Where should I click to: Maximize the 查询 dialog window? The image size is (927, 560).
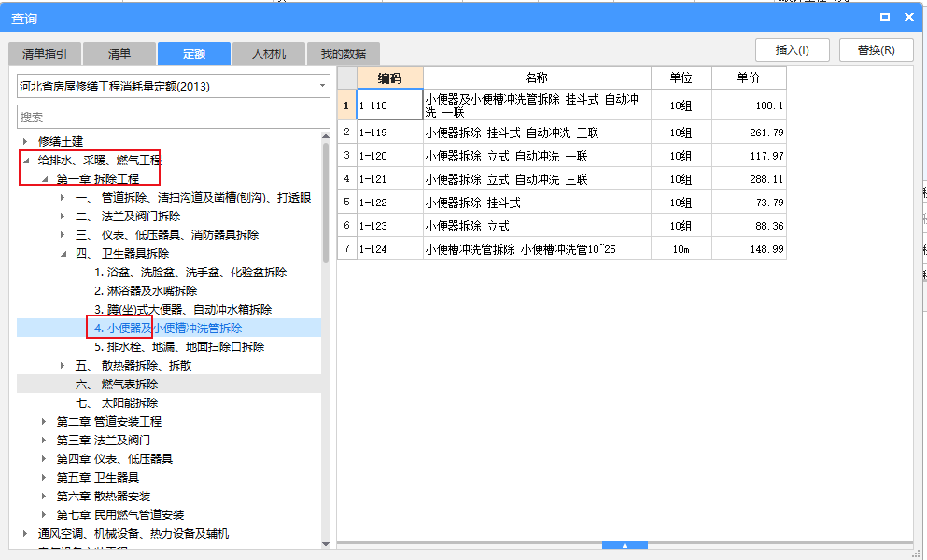point(885,17)
